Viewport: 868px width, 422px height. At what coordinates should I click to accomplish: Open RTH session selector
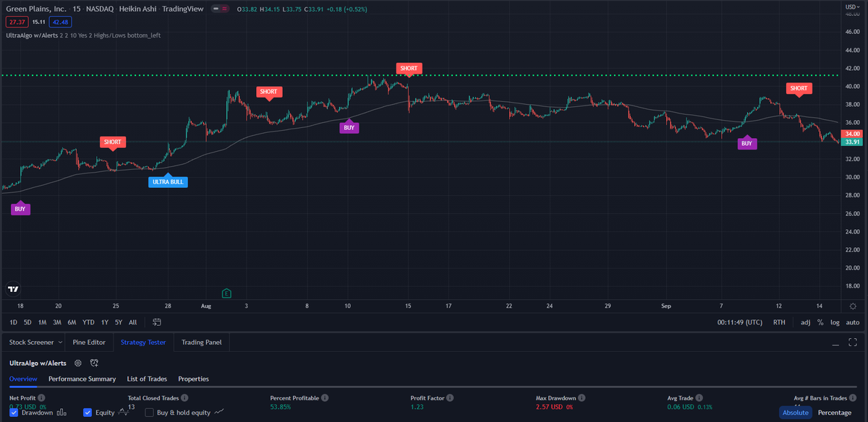[x=779, y=322]
